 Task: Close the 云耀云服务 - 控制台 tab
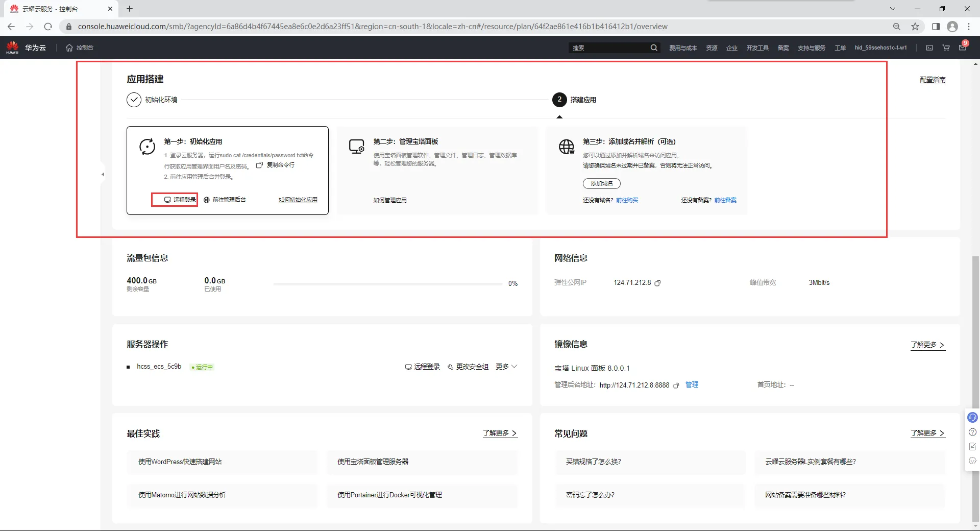(x=110, y=9)
